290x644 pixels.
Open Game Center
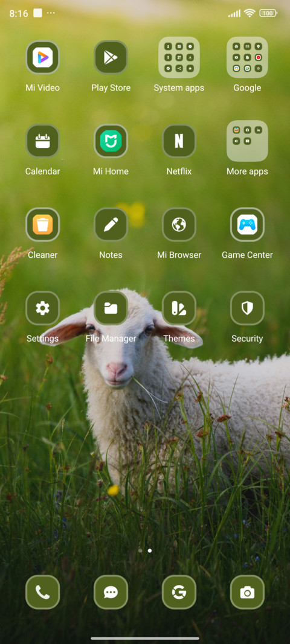click(x=247, y=225)
